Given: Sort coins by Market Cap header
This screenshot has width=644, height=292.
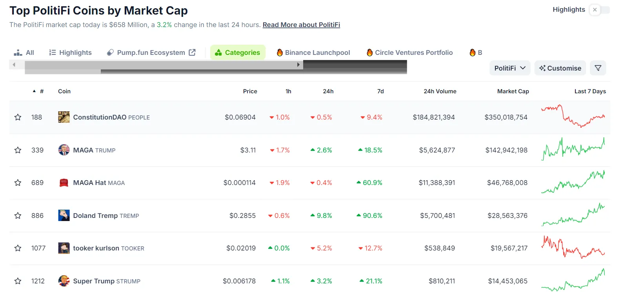Looking at the screenshot, I should pos(513,91).
